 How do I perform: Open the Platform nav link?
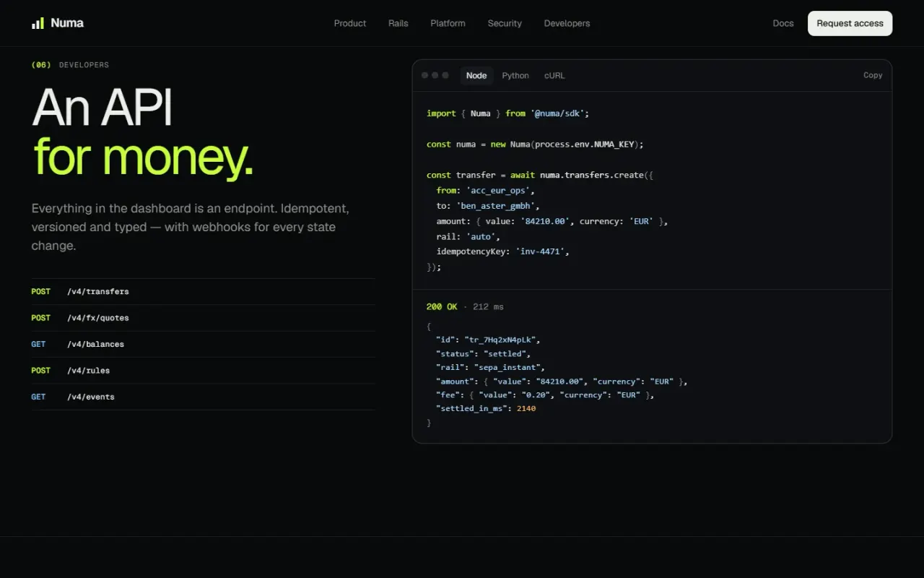pos(448,23)
